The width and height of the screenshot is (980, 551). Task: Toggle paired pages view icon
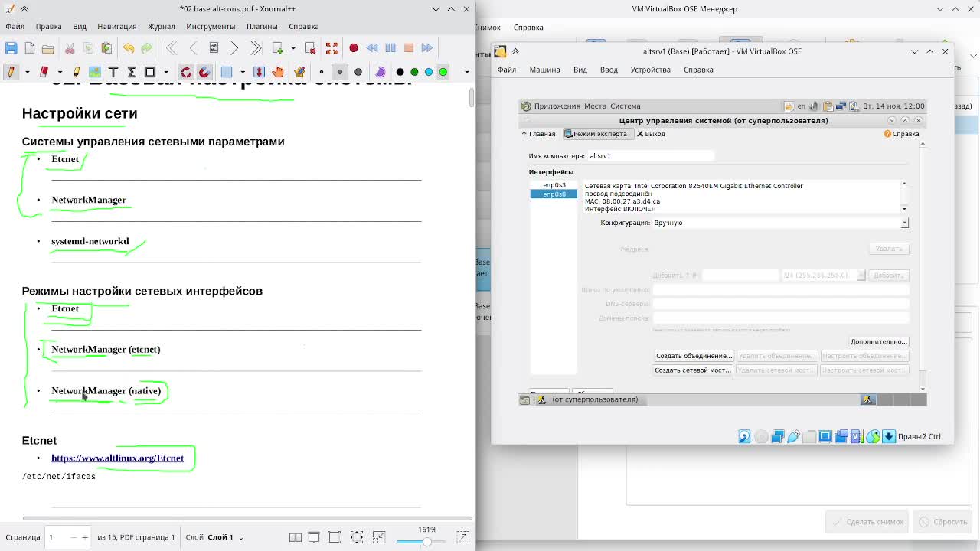pyautogui.click(x=295, y=537)
